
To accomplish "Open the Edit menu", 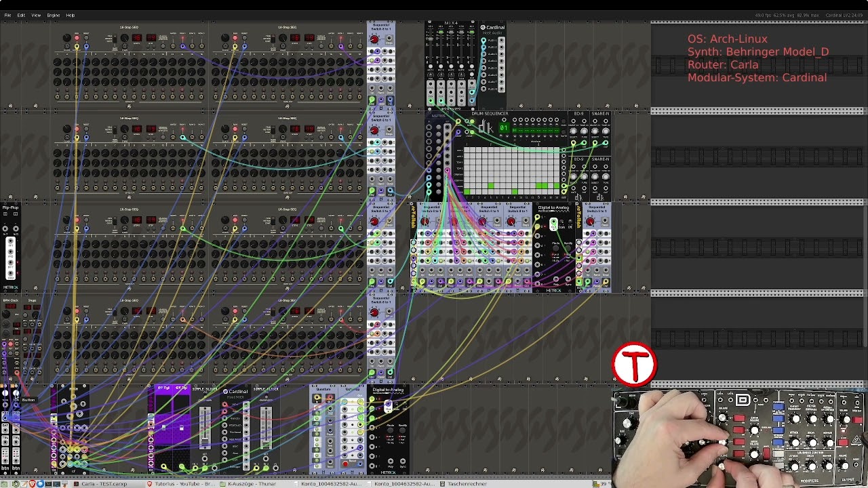I will point(21,15).
